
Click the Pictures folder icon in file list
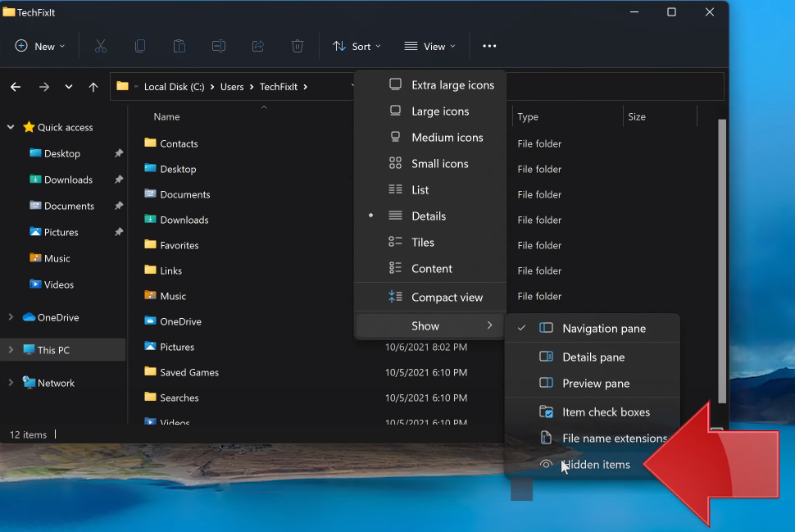click(150, 346)
